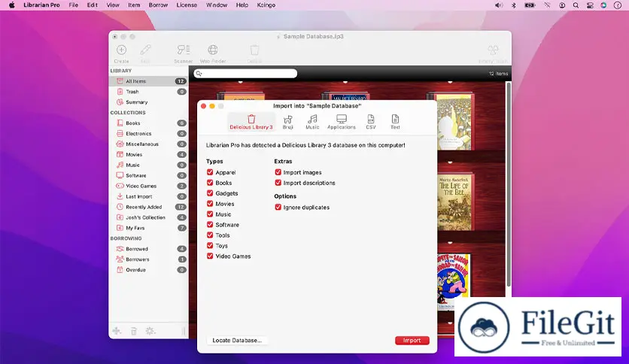629x364 pixels.
Task: Uncheck the Video Games type checkbox
Action: [210, 256]
